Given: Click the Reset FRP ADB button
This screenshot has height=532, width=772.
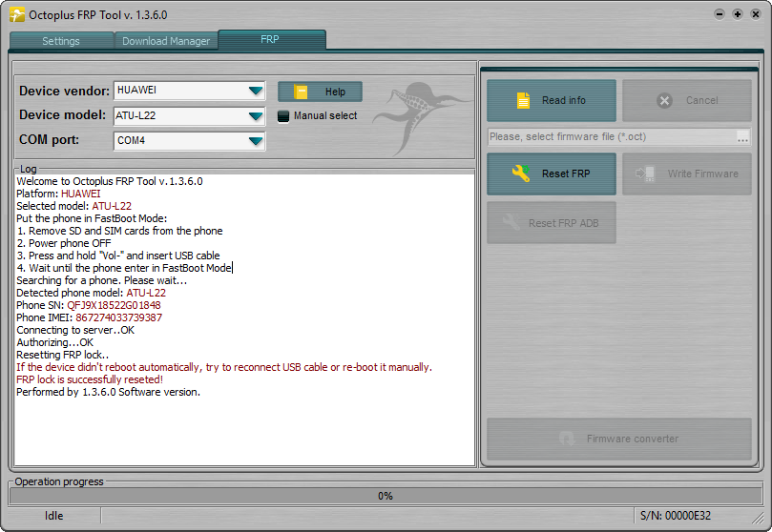Looking at the screenshot, I should point(552,223).
